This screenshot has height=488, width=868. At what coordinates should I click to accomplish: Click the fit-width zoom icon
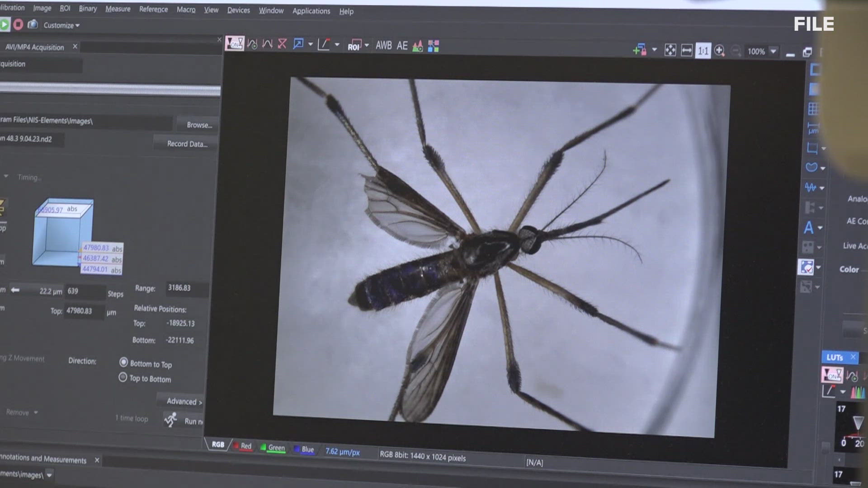[686, 50]
